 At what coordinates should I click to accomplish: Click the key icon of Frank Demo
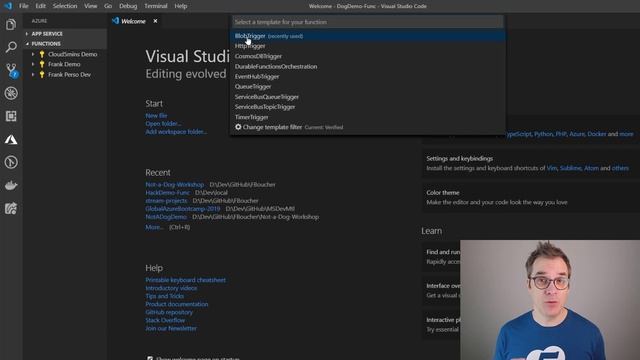point(42,64)
